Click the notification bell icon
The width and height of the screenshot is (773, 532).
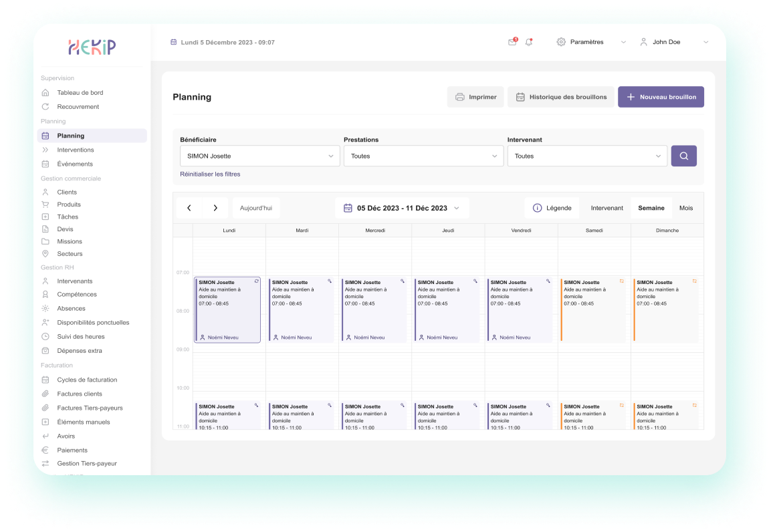point(529,42)
